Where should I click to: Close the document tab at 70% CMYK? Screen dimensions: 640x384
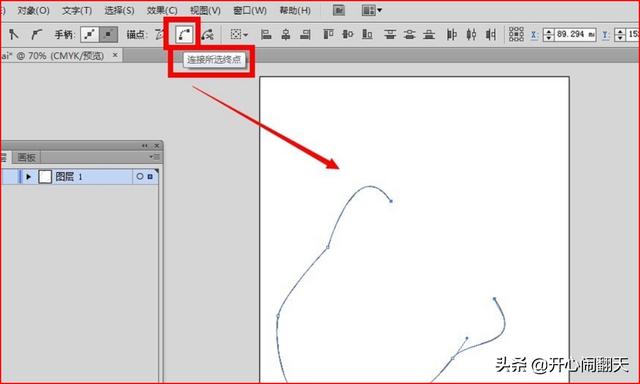tap(116, 55)
